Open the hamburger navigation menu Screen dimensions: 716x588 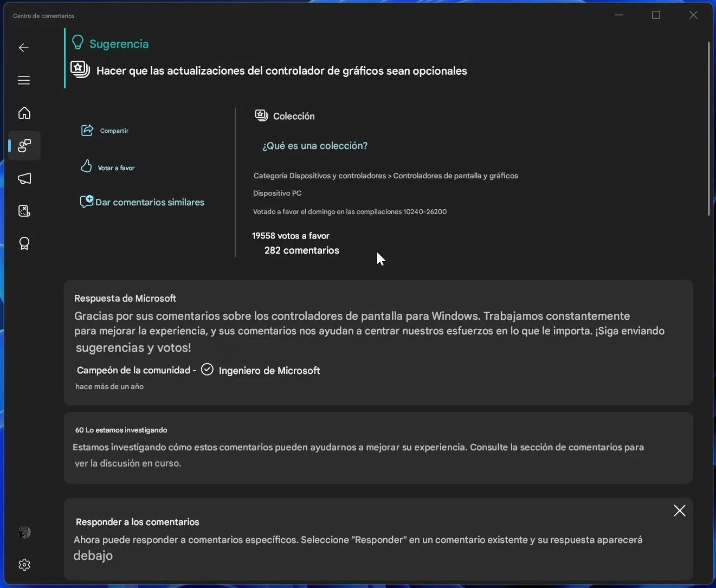coord(24,80)
